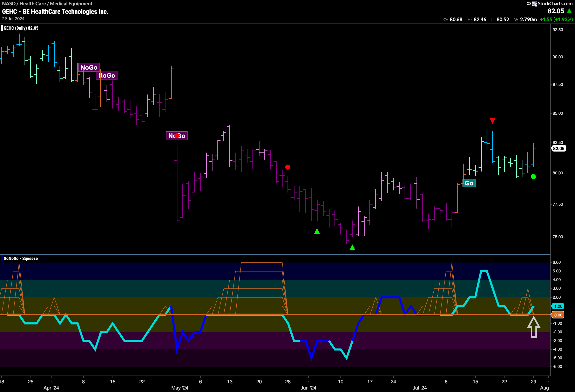Image resolution: width=575 pixels, height=392 pixels.
Task: Click the +1.55 (+1.93%) change text
Action: click(x=556, y=19)
